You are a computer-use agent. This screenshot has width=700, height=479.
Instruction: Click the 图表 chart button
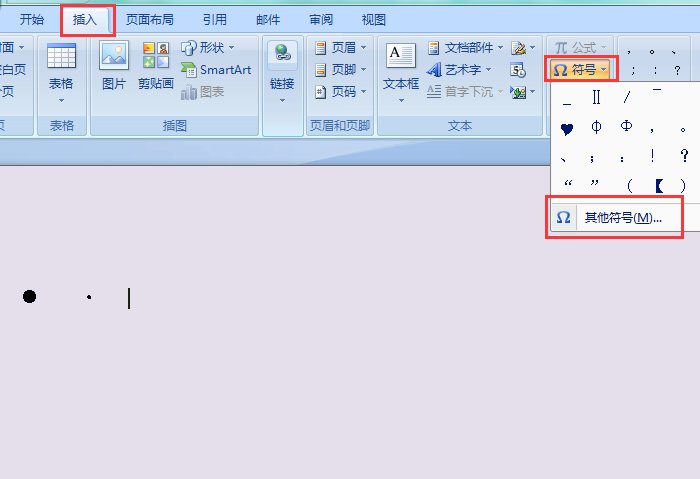pos(202,92)
